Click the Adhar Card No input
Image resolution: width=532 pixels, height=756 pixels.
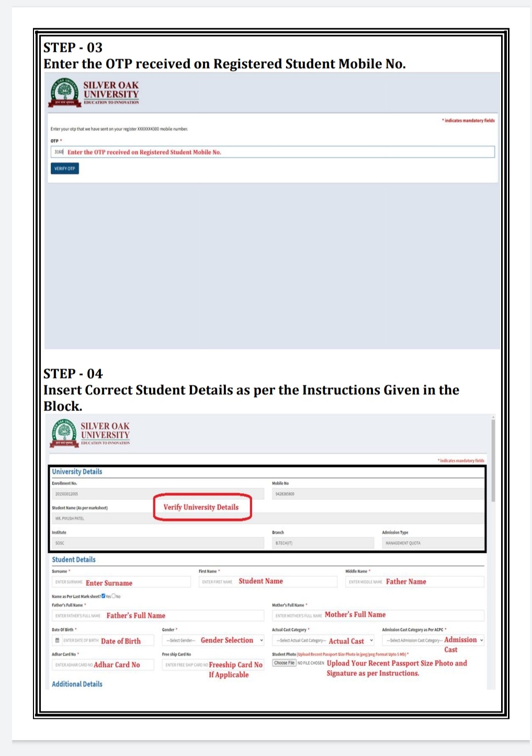click(103, 665)
